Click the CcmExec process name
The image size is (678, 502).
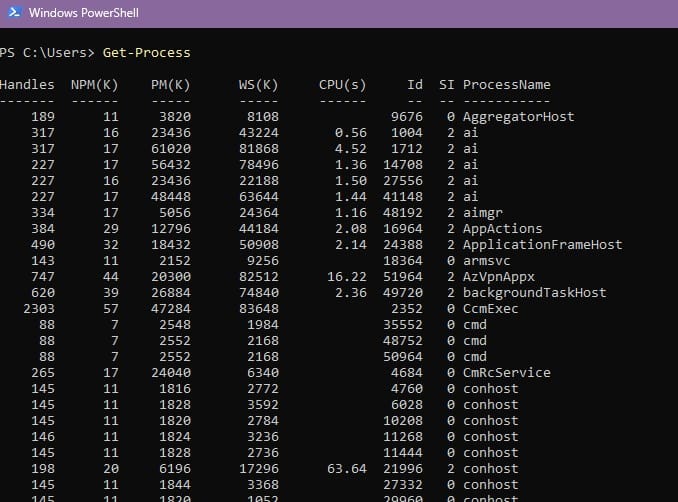(490, 309)
